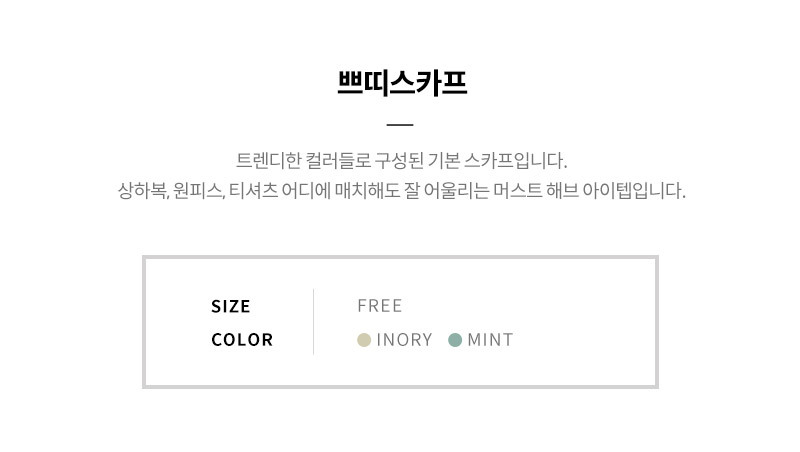Screen dimensions: 800x452
Task: Click the SIZE heading label
Action: 231,307
